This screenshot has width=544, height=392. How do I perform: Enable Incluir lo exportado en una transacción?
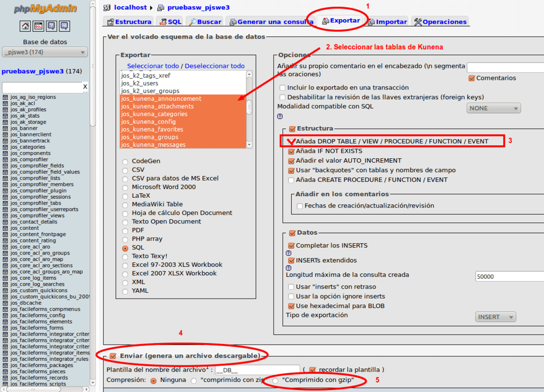pyautogui.click(x=282, y=88)
